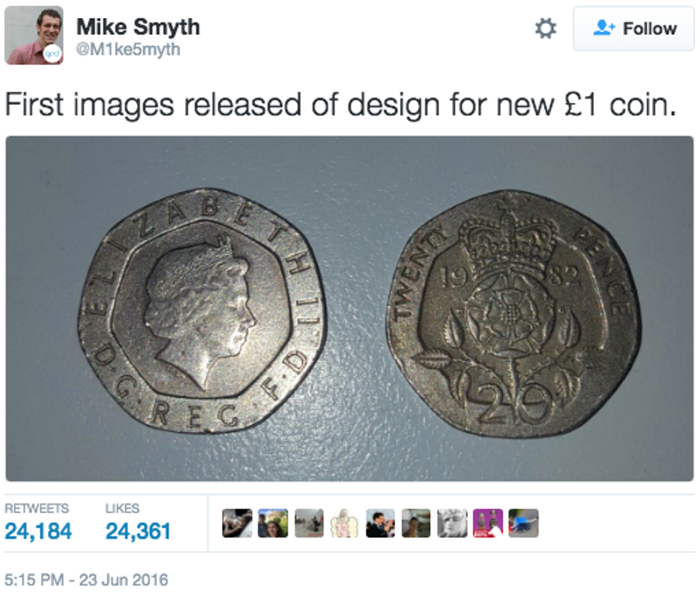Open the purple background avatar
The width and height of the screenshot is (700, 606).
[488, 523]
